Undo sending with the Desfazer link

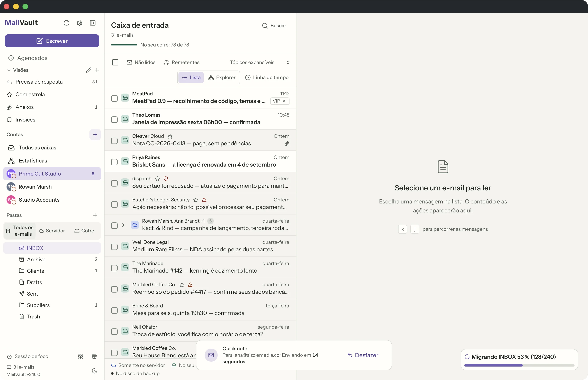tap(363, 355)
